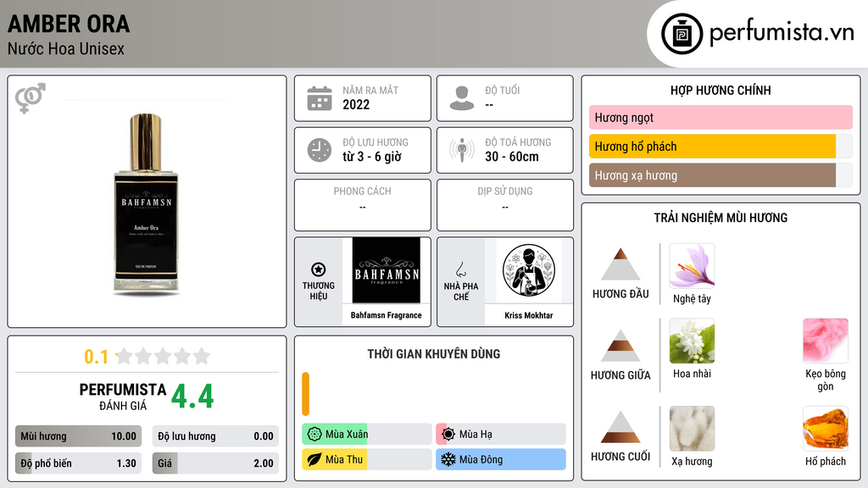Click the perfumista.vn site name text

pos(782,32)
